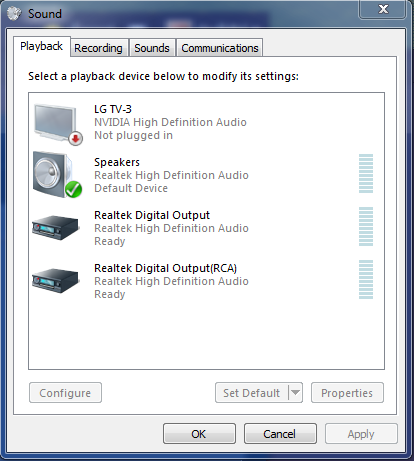The width and height of the screenshot is (414, 461).
Task: Open Properties for selected device
Action: [x=347, y=393]
